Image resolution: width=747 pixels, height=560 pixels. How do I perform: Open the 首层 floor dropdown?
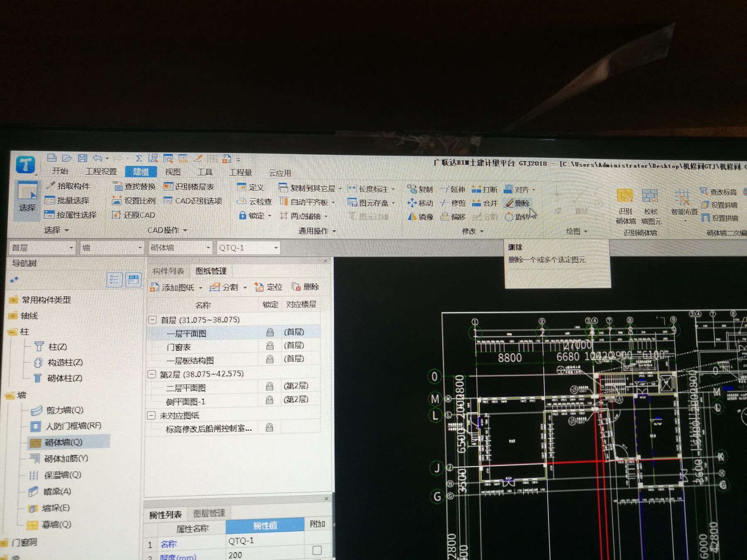tap(71, 248)
